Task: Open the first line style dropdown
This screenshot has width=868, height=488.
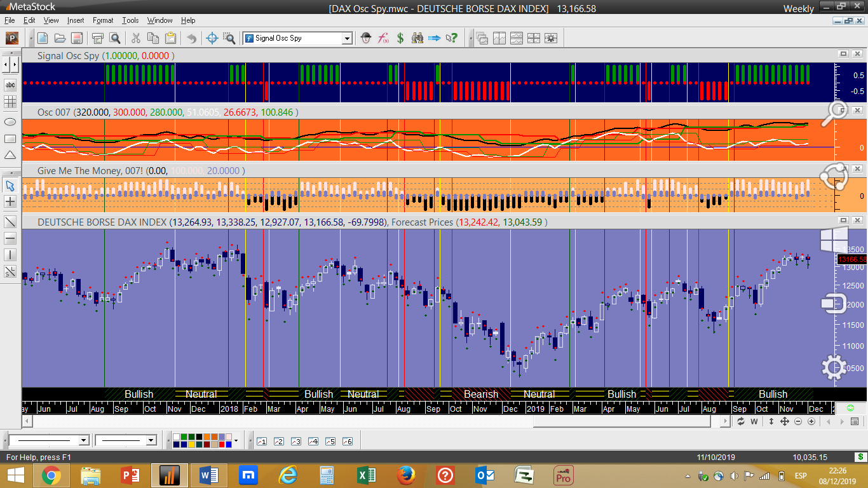Action: [x=83, y=440]
